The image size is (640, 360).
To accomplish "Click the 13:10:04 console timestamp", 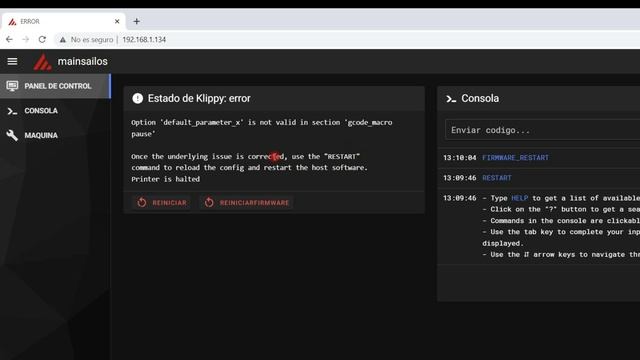I will 460,158.
